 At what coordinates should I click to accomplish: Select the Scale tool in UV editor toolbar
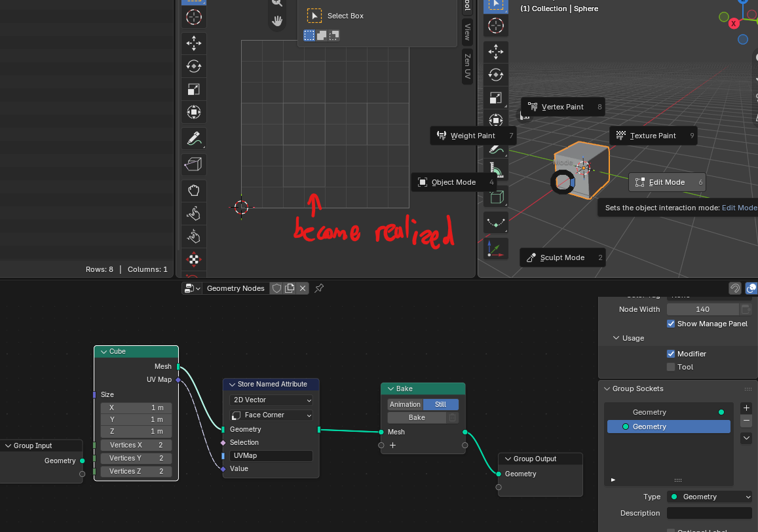coord(194,90)
